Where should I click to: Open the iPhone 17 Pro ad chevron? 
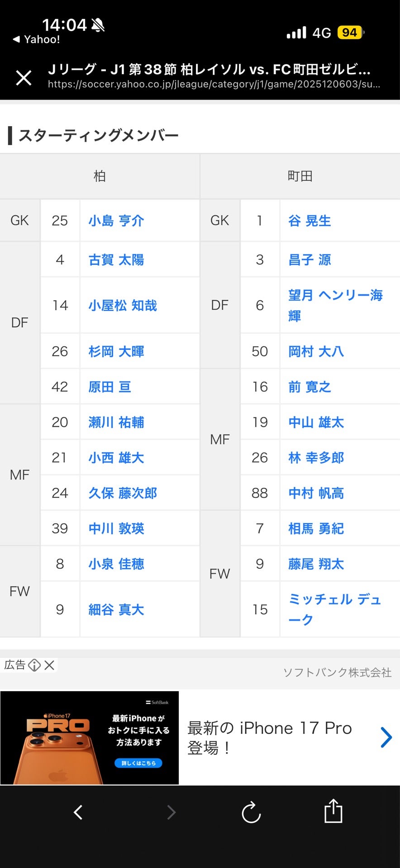click(x=385, y=737)
